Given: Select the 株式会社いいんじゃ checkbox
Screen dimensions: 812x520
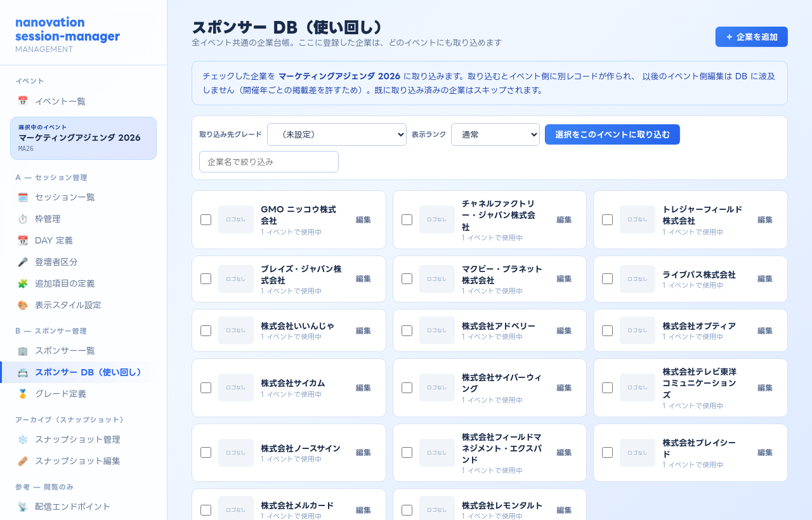Looking at the screenshot, I should tap(206, 330).
